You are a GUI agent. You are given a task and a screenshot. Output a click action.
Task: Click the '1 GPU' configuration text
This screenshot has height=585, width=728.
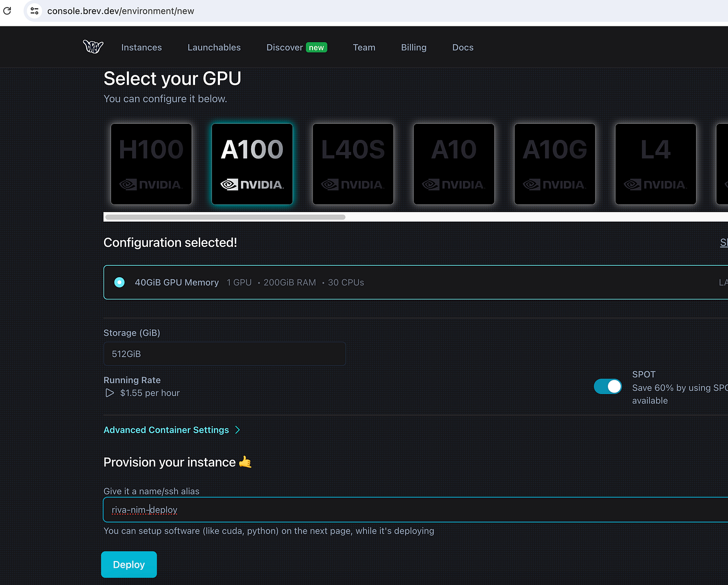tap(239, 282)
